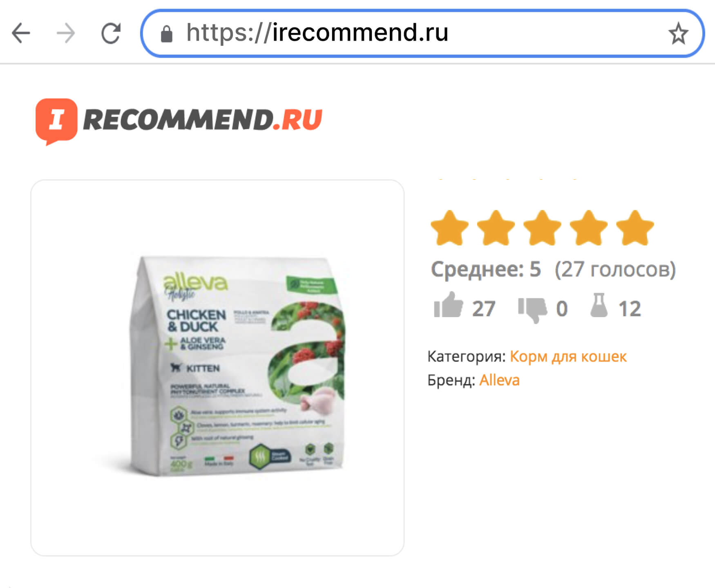Click the orange I speech-bubble logo
The height and width of the screenshot is (588, 715).
[x=56, y=121]
